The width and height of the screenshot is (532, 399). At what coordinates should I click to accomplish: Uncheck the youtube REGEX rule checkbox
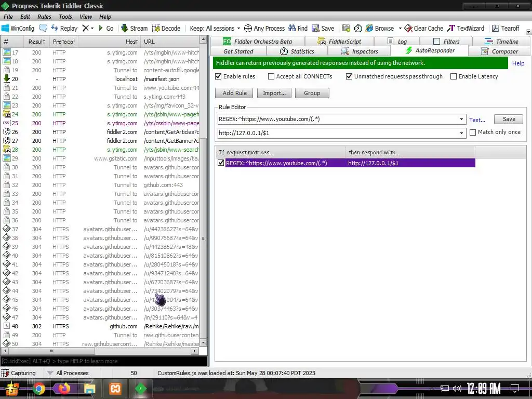(221, 163)
